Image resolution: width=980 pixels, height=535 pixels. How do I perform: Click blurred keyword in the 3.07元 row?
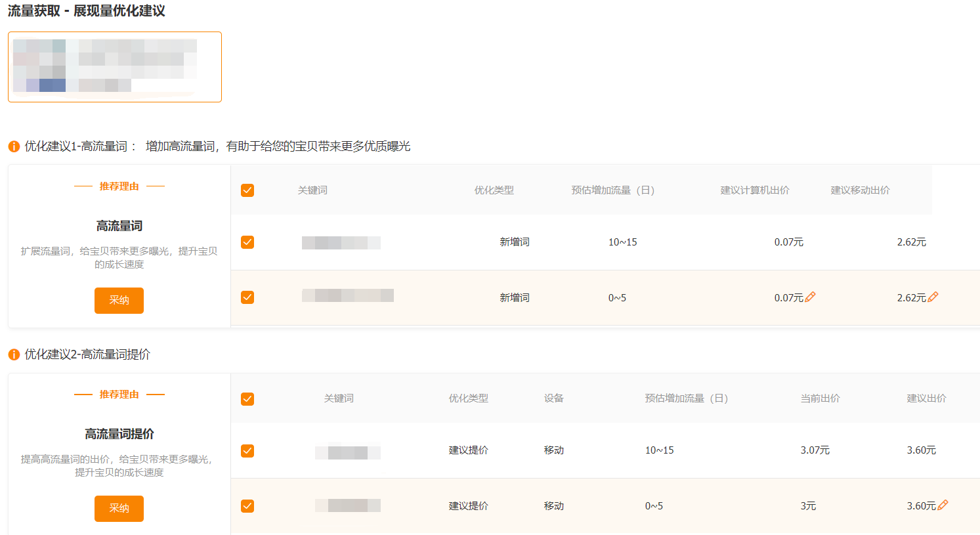347,452
